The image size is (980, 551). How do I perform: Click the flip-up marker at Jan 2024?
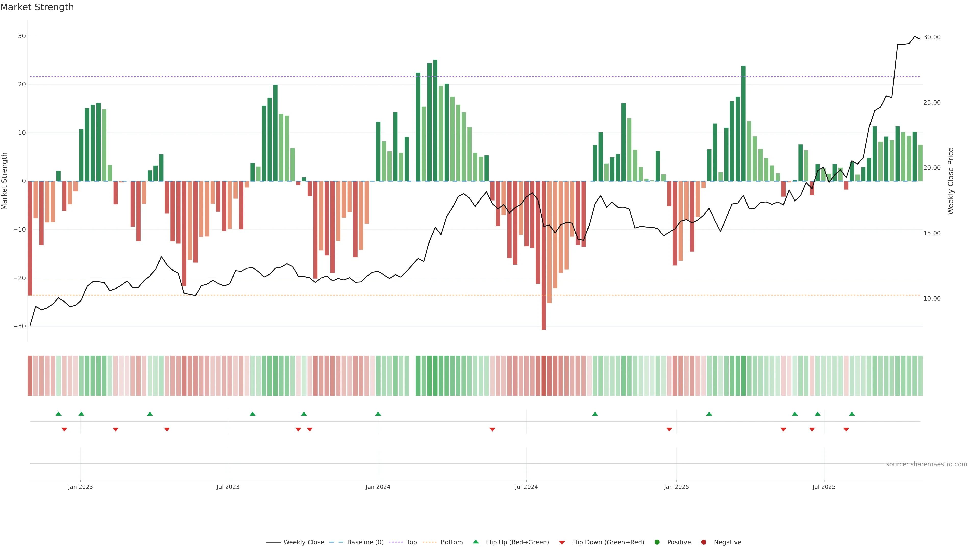click(x=378, y=414)
